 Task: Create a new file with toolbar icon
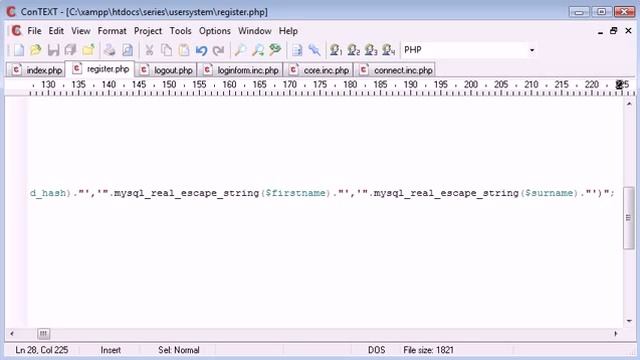(18, 50)
